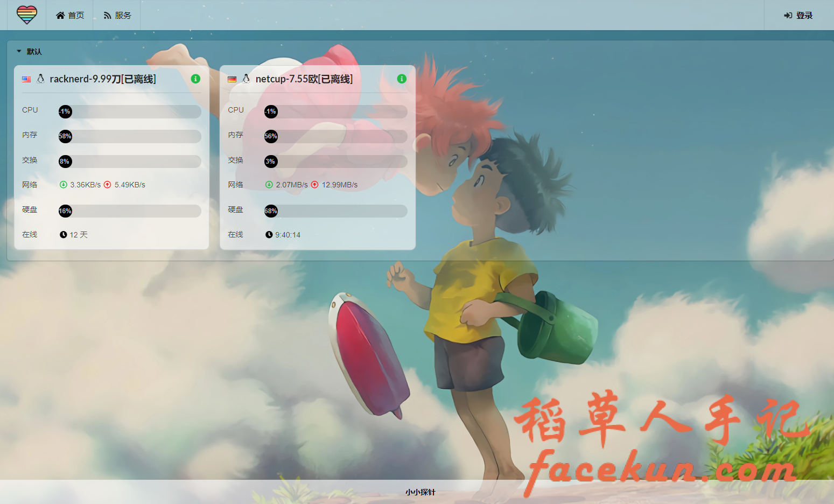This screenshot has width=834, height=504.
Task: Click racknerd download speed arrow icon
Action: point(64,185)
